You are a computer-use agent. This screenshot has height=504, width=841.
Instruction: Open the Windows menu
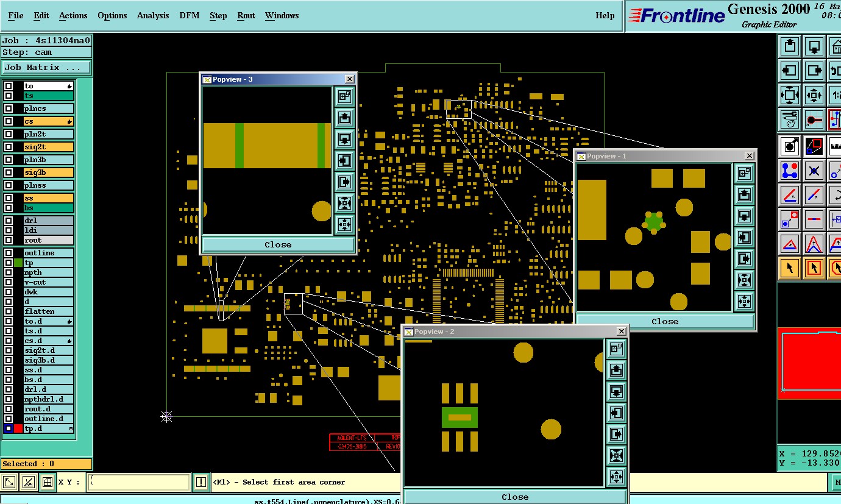pyautogui.click(x=282, y=15)
